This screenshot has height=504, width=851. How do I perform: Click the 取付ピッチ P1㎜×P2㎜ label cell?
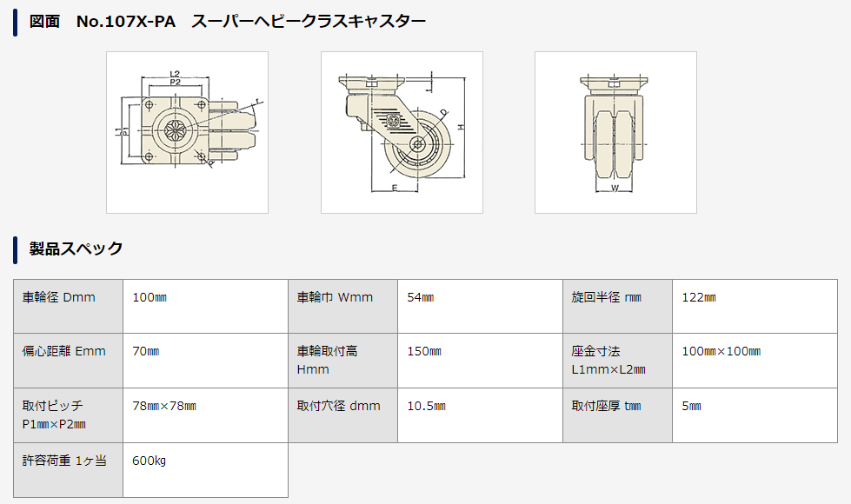(69, 415)
